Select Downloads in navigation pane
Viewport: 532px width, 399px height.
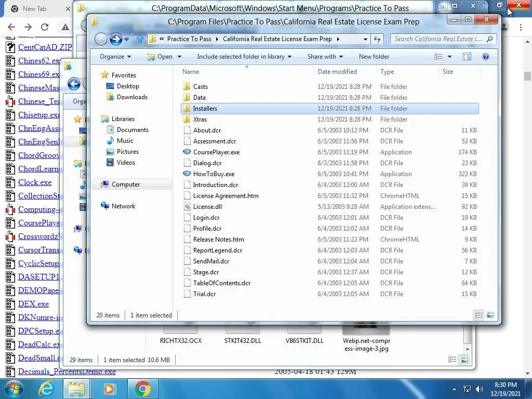132,97
